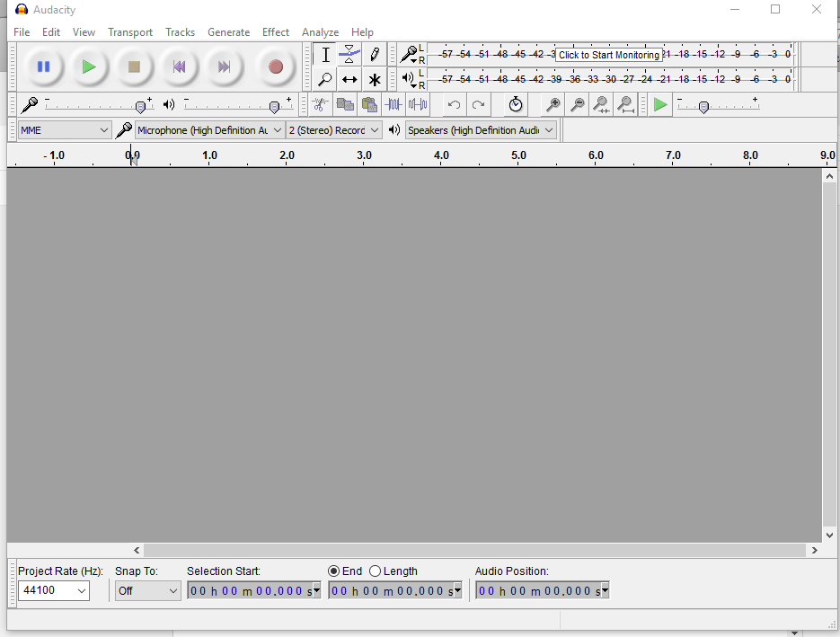Select the Envelope tool
Viewport: 840px width, 637px height.
pyautogui.click(x=349, y=54)
